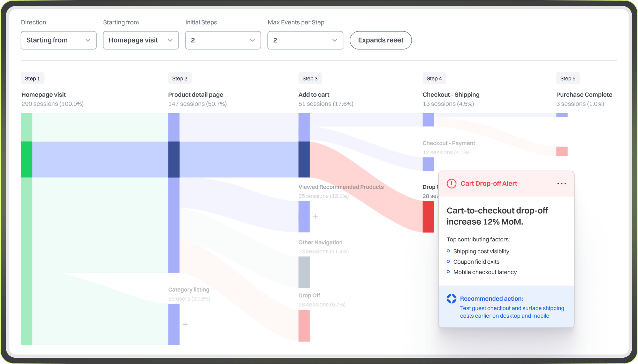Select the Step 1 label
This screenshot has width=638, height=364.
(32, 78)
